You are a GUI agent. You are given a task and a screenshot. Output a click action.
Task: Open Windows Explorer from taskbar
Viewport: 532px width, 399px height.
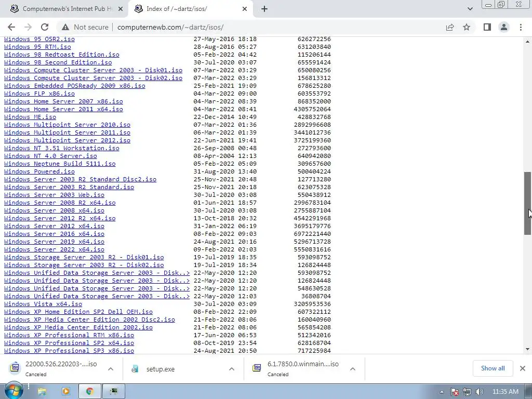[x=42, y=392]
